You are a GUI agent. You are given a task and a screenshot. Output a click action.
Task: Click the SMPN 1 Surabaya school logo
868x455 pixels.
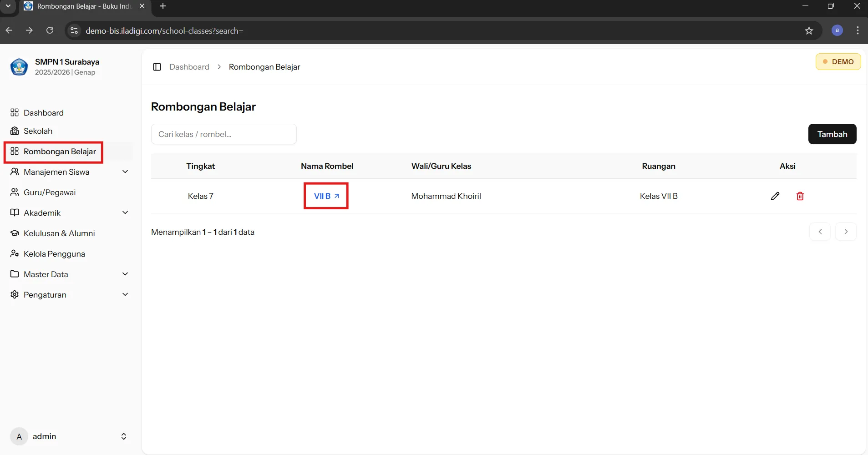[19, 67]
